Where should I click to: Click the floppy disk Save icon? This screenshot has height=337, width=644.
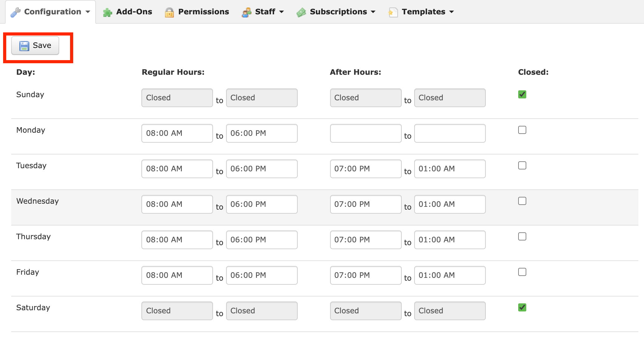click(x=24, y=46)
